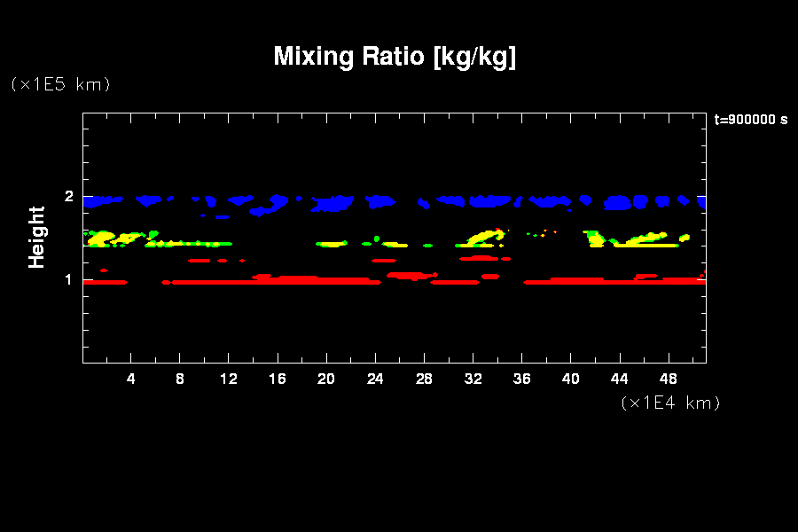Select the 'Height' y-axis label

[x=36, y=237]
